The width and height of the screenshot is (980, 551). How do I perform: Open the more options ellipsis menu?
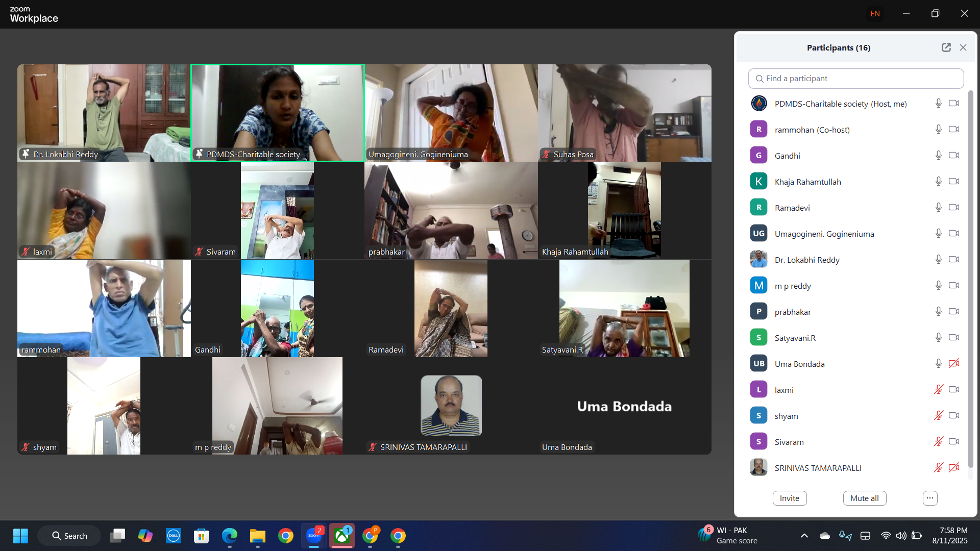tap(930, 498)
